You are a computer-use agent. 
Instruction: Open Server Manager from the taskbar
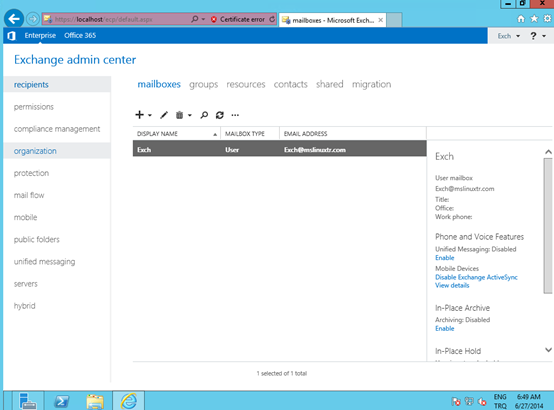[x=28, y=401]
